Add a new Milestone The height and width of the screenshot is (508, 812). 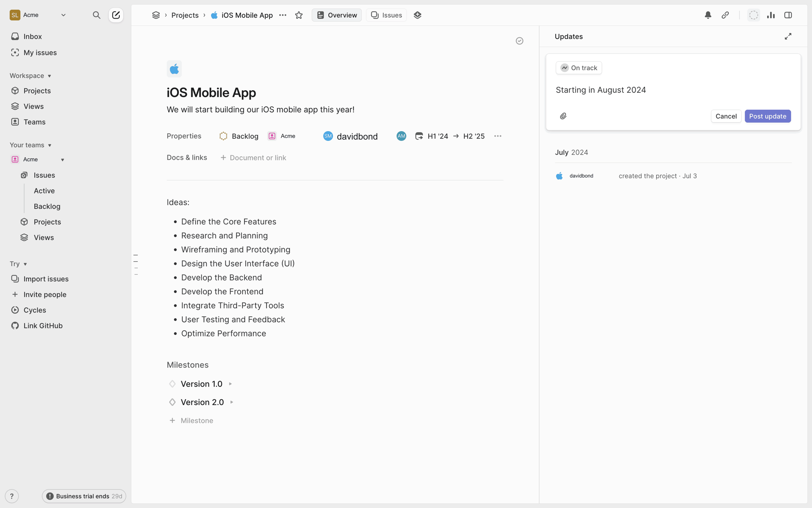click(x=191, y=421)
